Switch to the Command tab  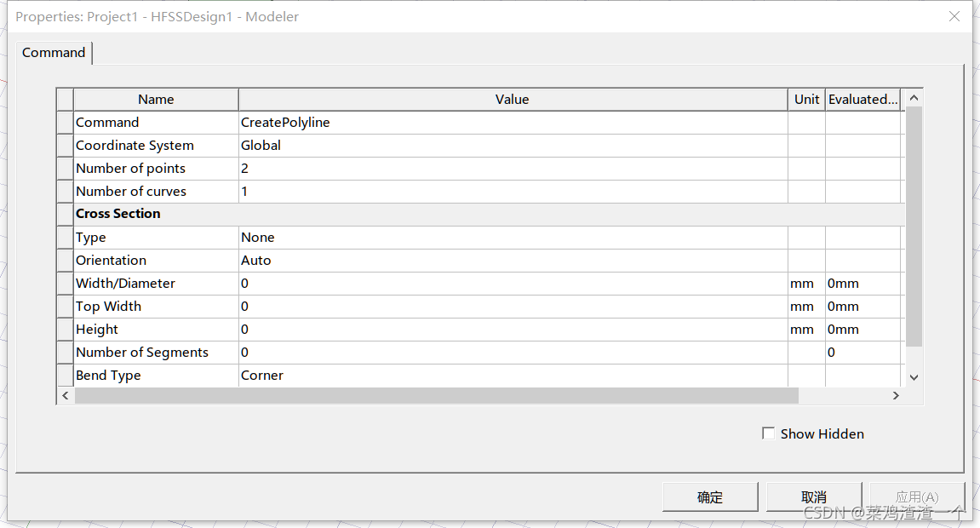click(x=54, y=53)
